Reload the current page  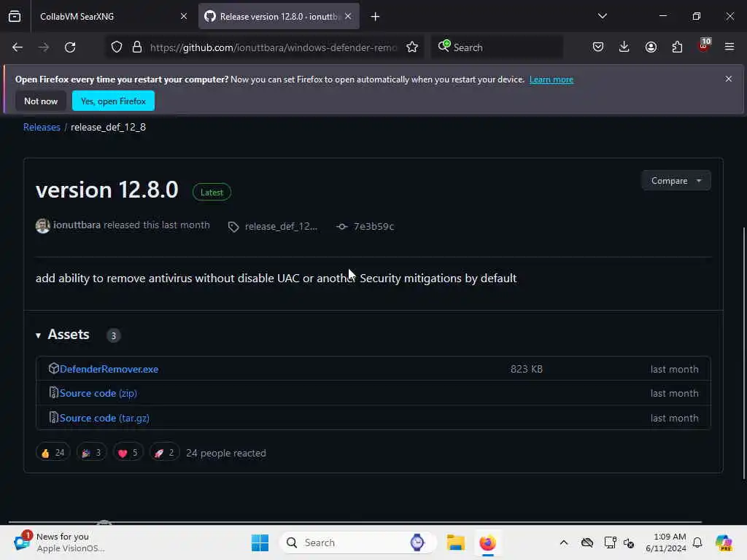70,47
